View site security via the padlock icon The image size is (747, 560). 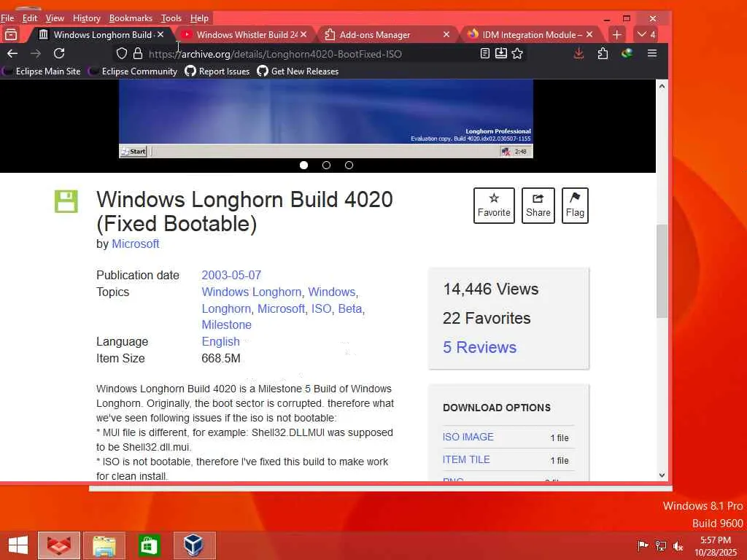(138, 53)
